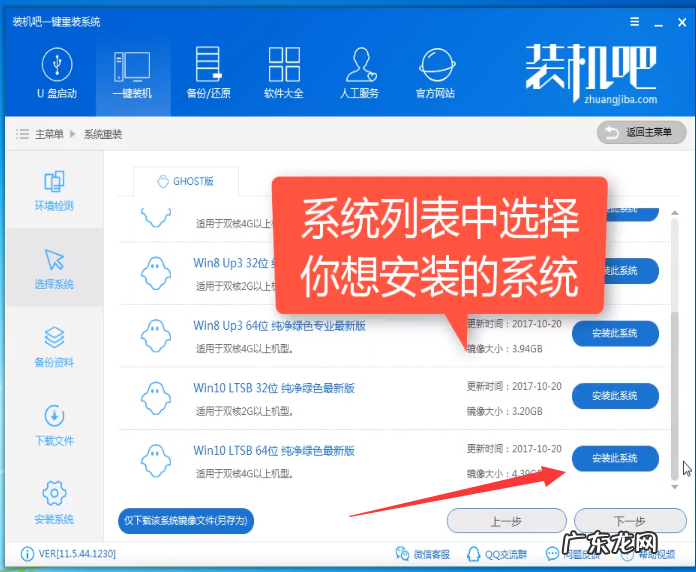The height and width of the screenshot is (572, 696).
Task: Click 适用于双核2G以上机型 under Win10 32位
Action: (245, 411)
